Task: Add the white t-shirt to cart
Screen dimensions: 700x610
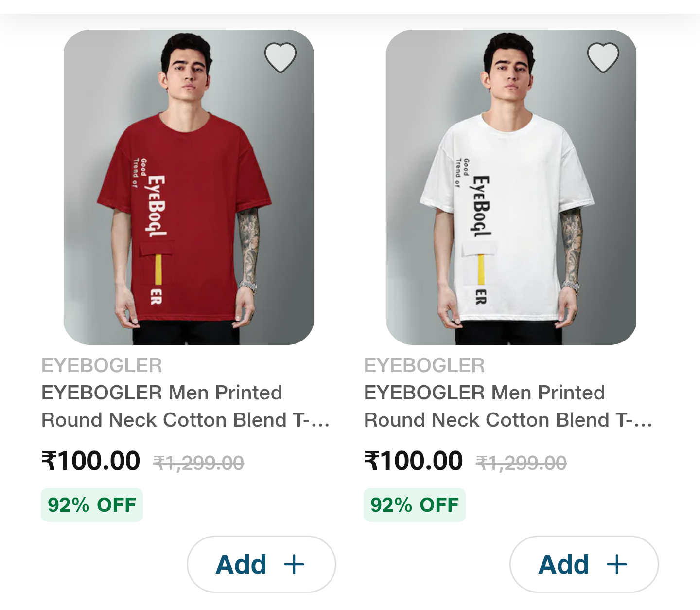Action: pos(584,564)
